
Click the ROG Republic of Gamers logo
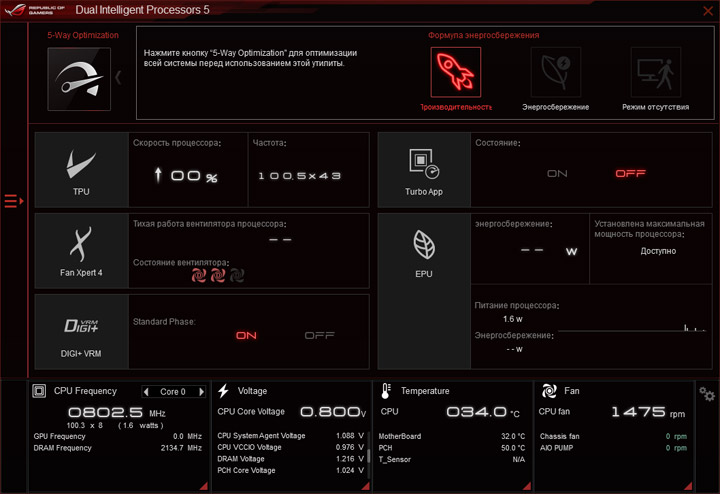tap(35, 10)
